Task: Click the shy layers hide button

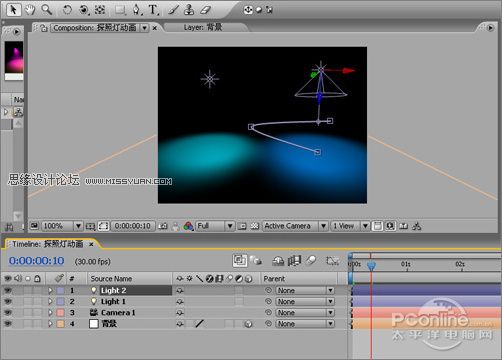Action: click(278, 261)
